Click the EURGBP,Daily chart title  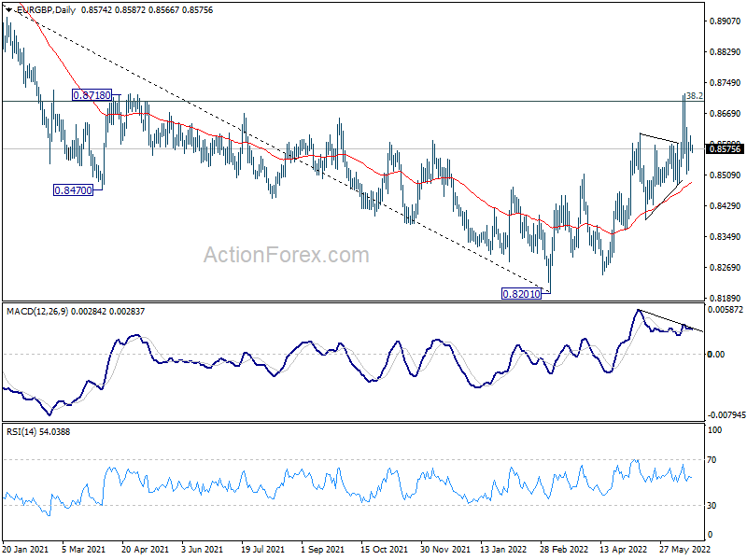tap(45, 10)
